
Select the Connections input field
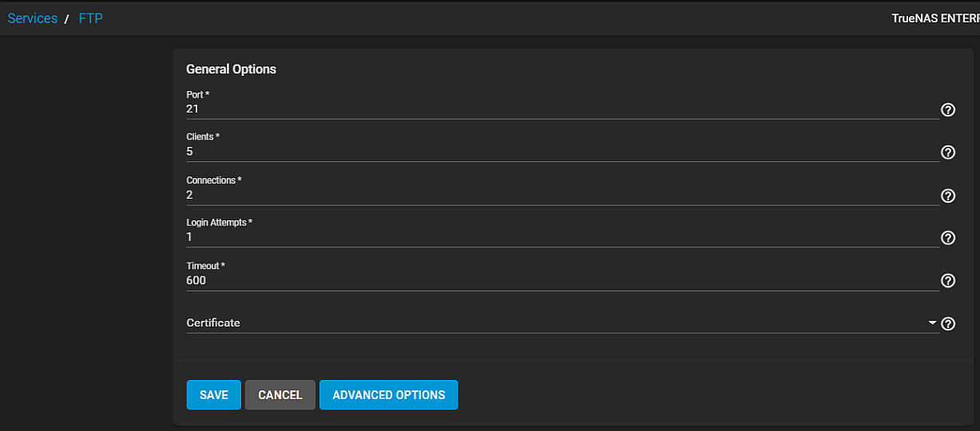(x=559, y=195)
